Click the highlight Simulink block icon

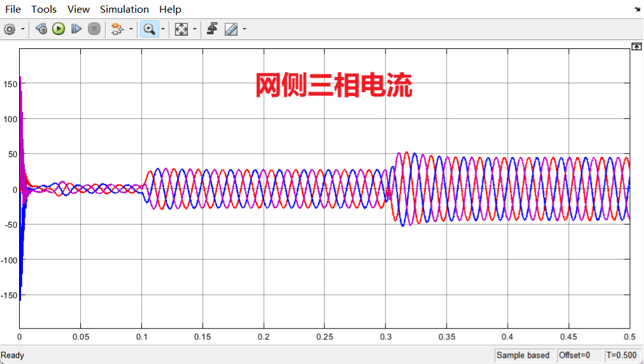(x=117, y=29)
